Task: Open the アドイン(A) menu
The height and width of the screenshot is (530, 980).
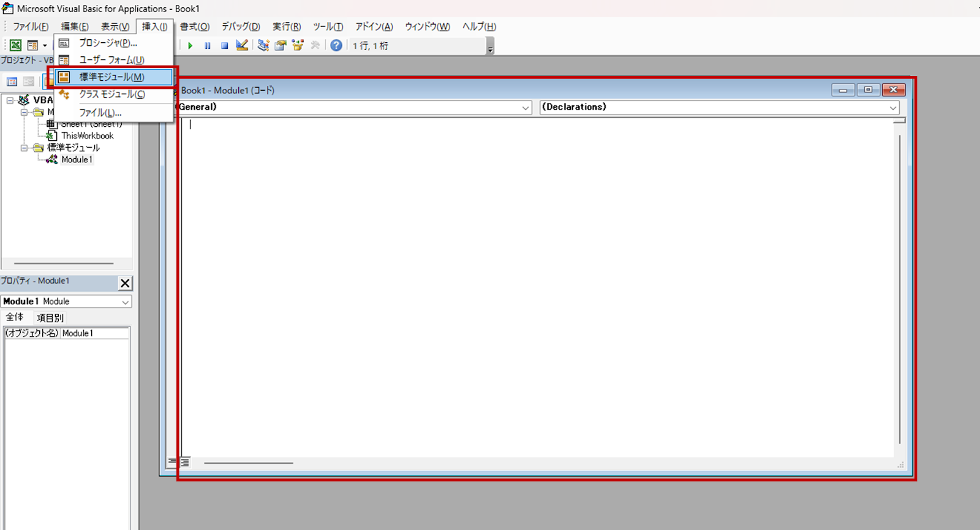Action: coord(374,26)
